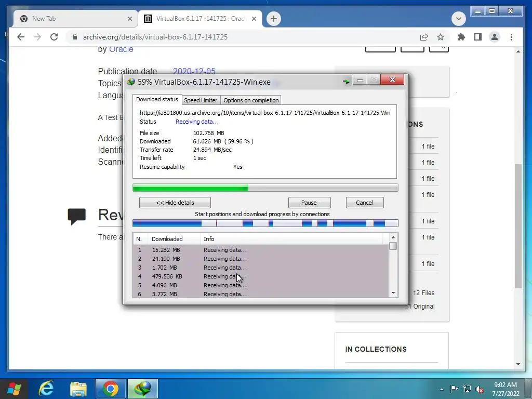Open Action Center flag icon
The height and width of the screenshot is (399, 532).
(454, 389)
